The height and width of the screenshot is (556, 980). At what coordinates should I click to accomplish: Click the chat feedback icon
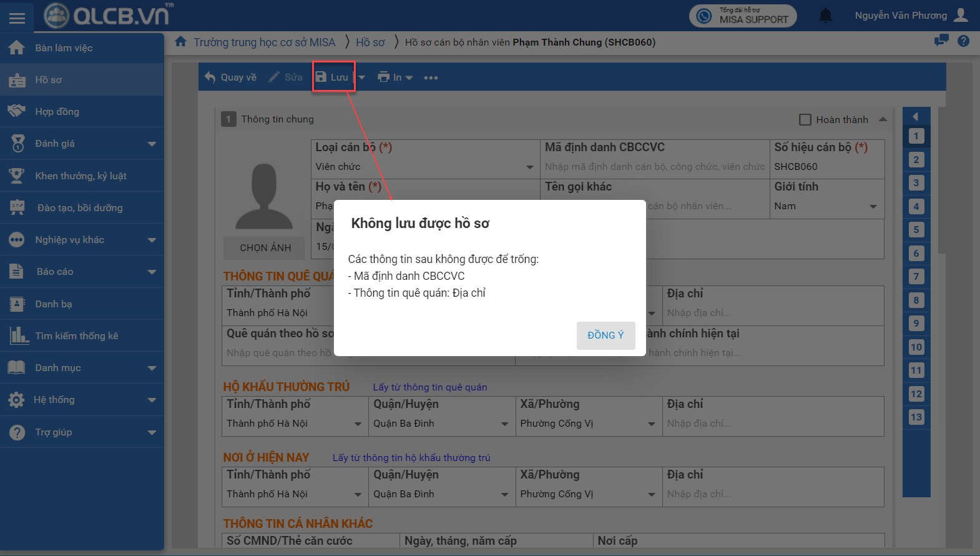pos(941,41)
